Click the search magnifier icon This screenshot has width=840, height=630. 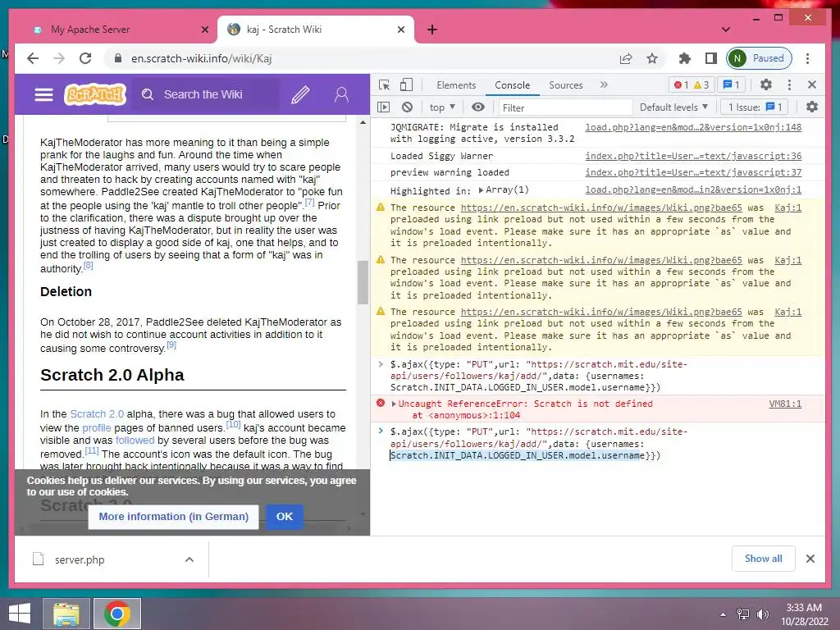pyautogui.click(x=148, y=95)
